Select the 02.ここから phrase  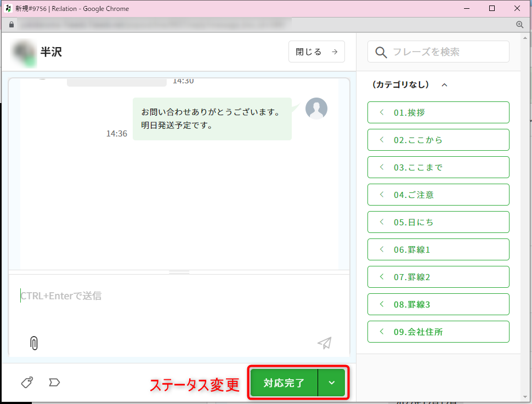[x=438, y=140]
